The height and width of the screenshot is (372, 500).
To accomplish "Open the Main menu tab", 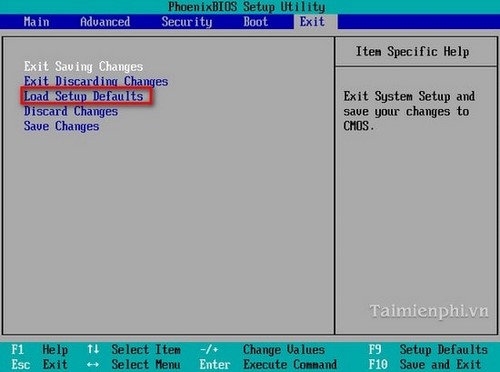I will [x=36, y=22].
